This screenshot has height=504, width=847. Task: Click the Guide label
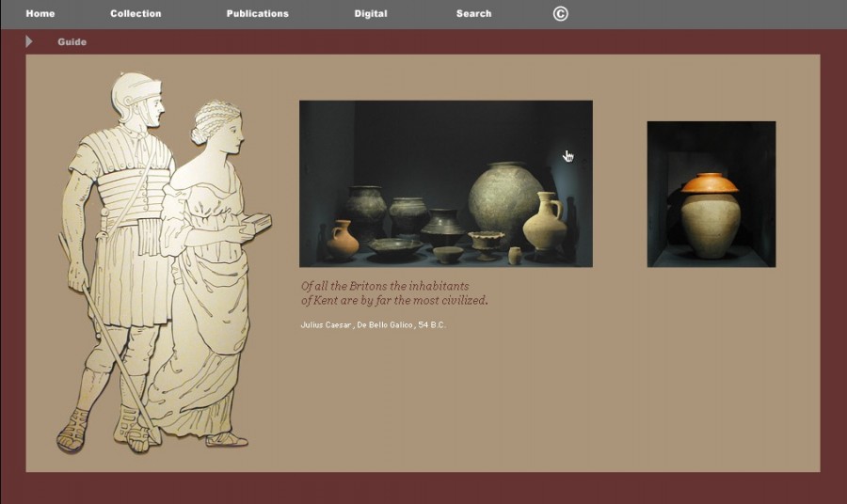(x=72, y=41)
